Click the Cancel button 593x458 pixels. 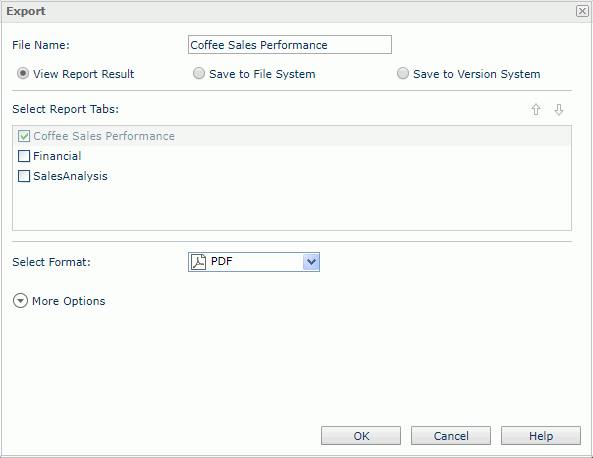pyautogui.click(x=451, y=436)
